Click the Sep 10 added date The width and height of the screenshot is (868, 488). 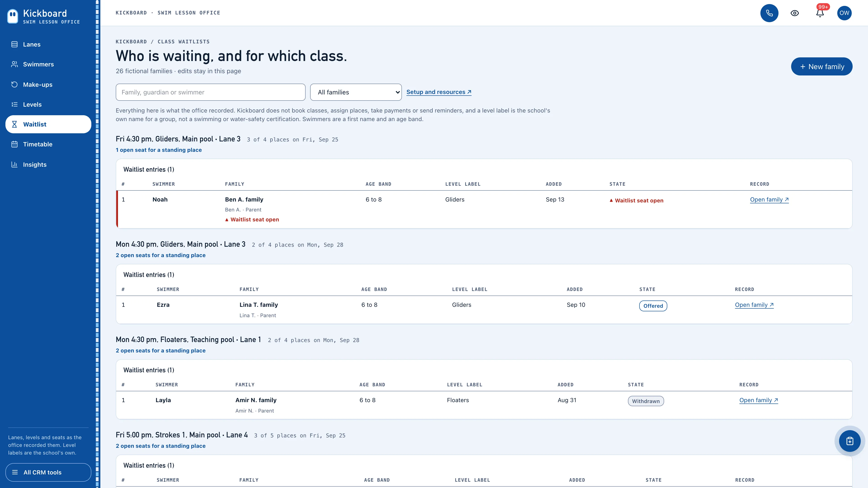576,305
